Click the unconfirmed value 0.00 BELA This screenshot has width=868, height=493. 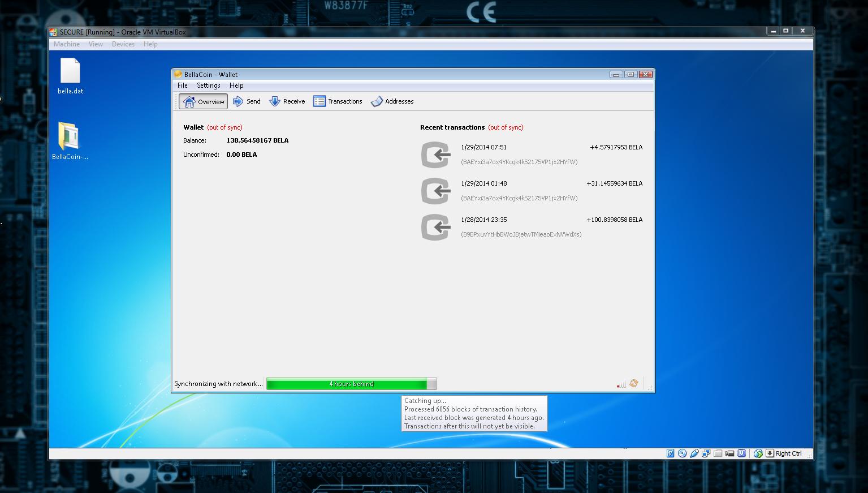pyautogui.click(x=241, y=155)
